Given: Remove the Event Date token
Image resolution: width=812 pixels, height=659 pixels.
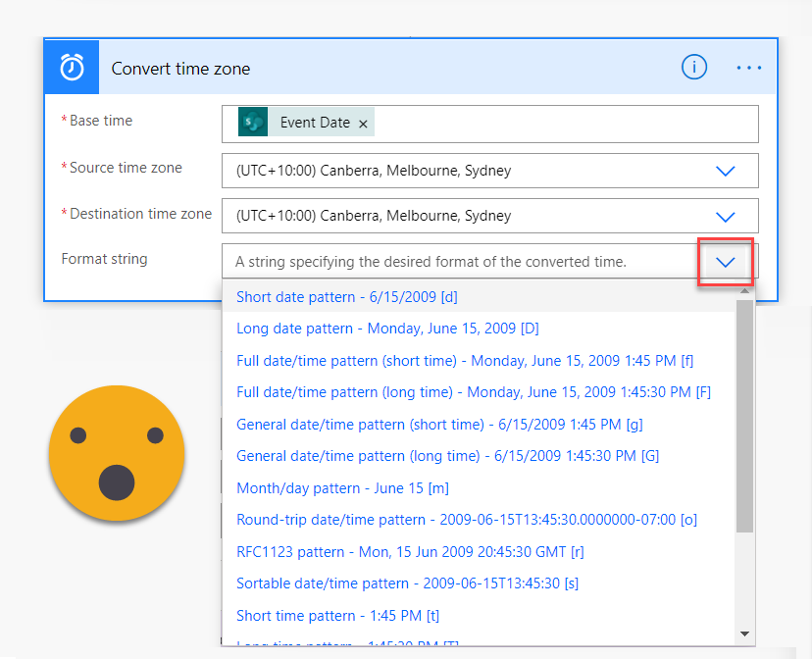Looking at the screenshot, I should point(363,124).
